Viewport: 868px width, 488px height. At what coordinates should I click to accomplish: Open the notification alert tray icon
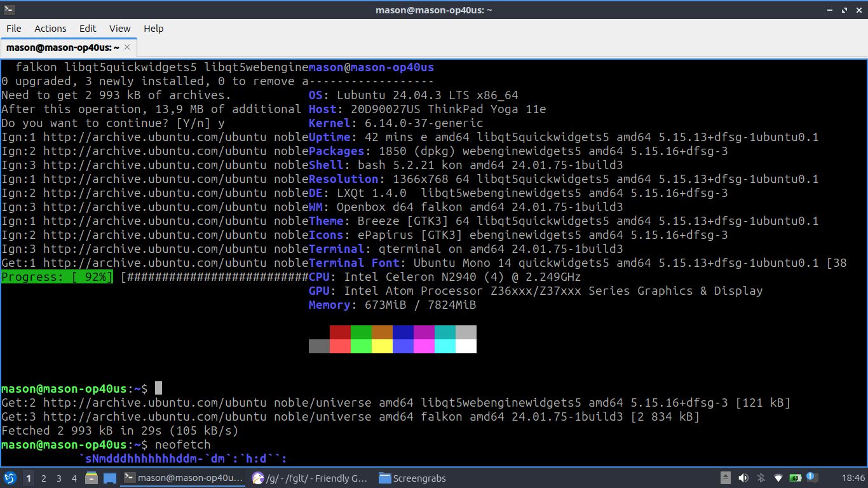click(812, 478)
